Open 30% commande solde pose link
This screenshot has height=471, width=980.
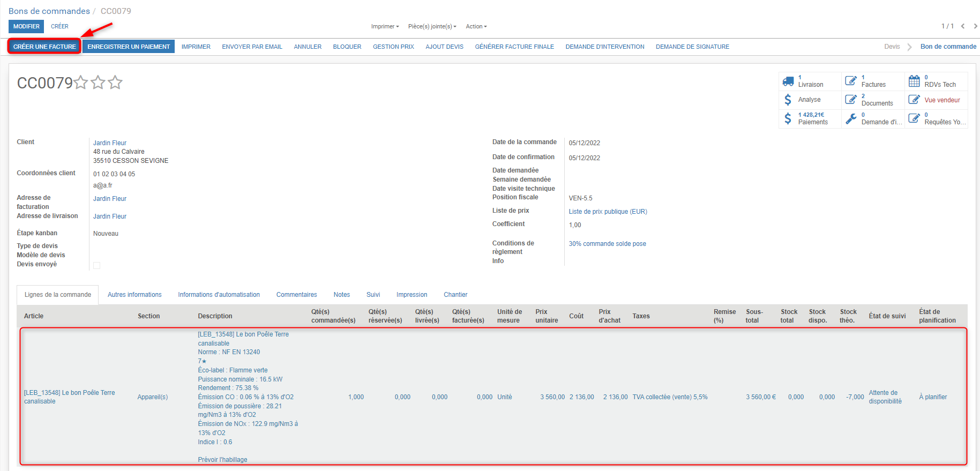coord(607,244)
